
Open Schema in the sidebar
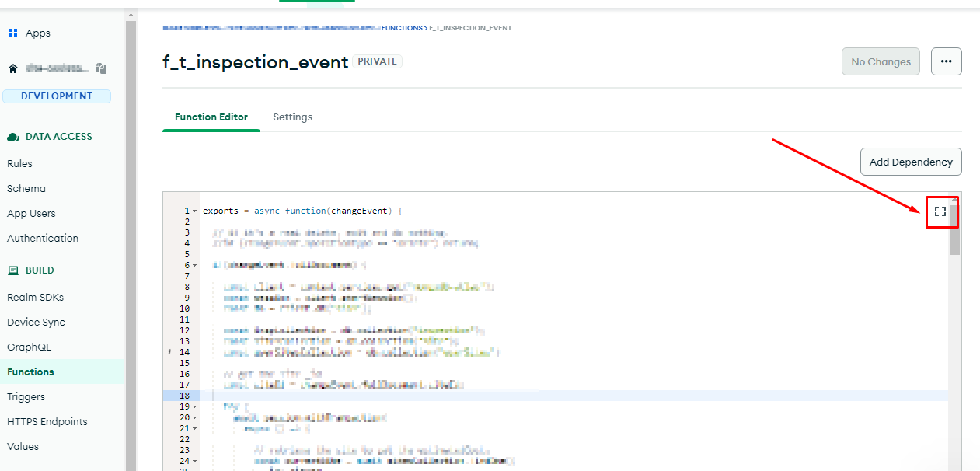[26, 188]
